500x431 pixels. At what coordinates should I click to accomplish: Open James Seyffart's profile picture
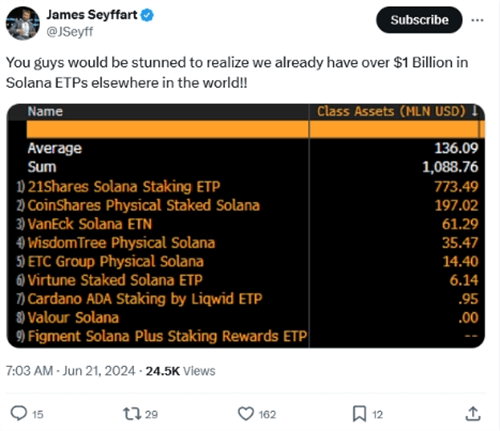(x=23, y=23)
